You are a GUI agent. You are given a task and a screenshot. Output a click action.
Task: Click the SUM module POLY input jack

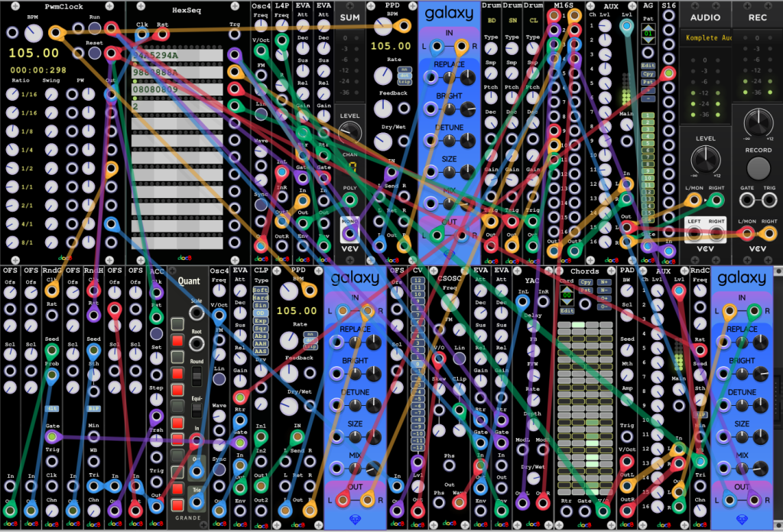click(x=349, y=200)
